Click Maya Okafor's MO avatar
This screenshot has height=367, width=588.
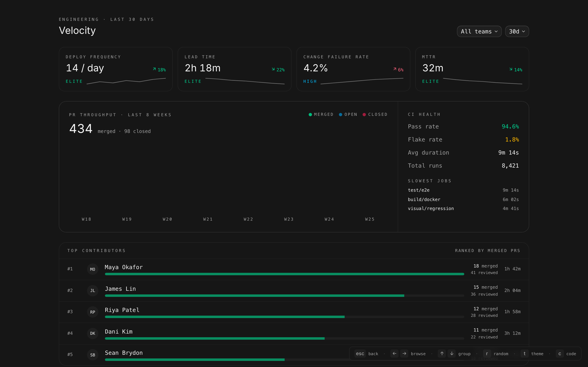point(92,269)
